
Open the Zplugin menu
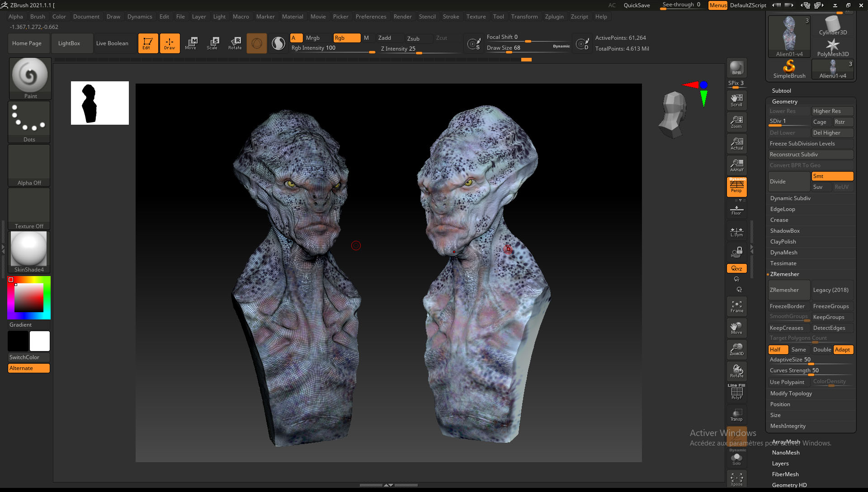tap(554, 17)
